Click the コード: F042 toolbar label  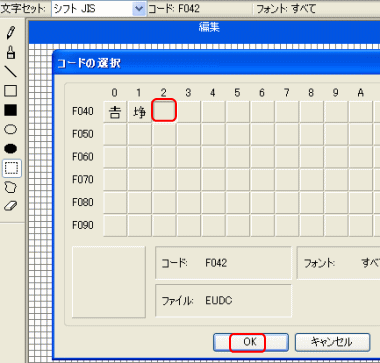coord(174,9)
